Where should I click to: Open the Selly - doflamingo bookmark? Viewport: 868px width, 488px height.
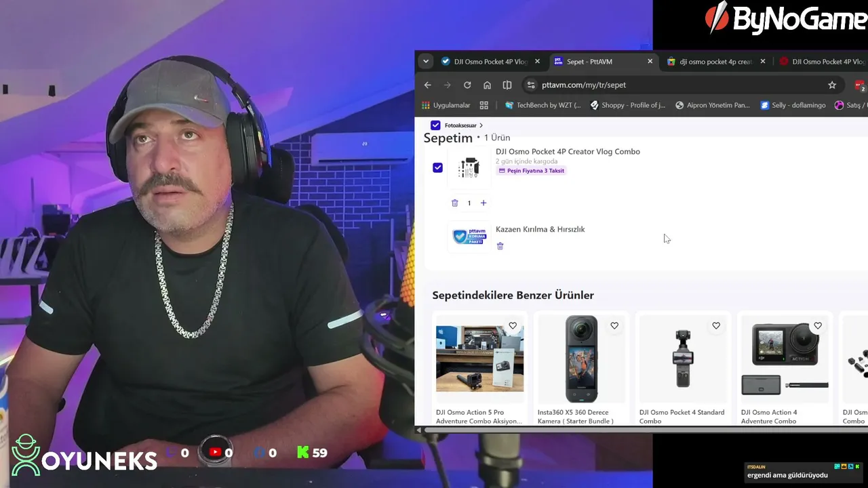tap(793, 105)
